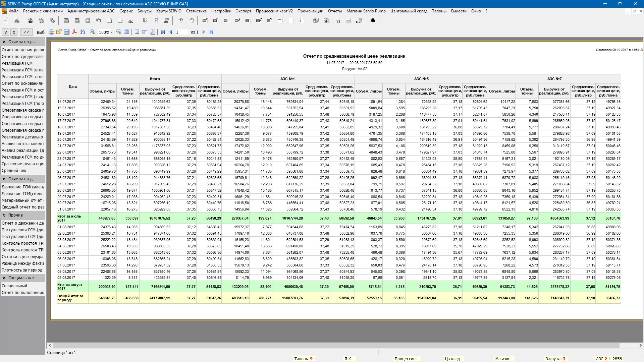Open the Карты SERVIO menu

(169, 11)
